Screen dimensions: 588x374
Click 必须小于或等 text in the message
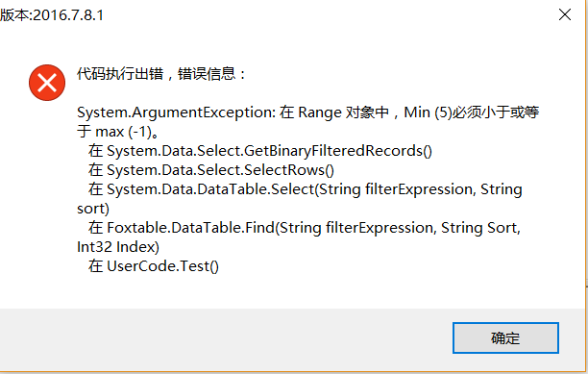[x=496, y=112]
